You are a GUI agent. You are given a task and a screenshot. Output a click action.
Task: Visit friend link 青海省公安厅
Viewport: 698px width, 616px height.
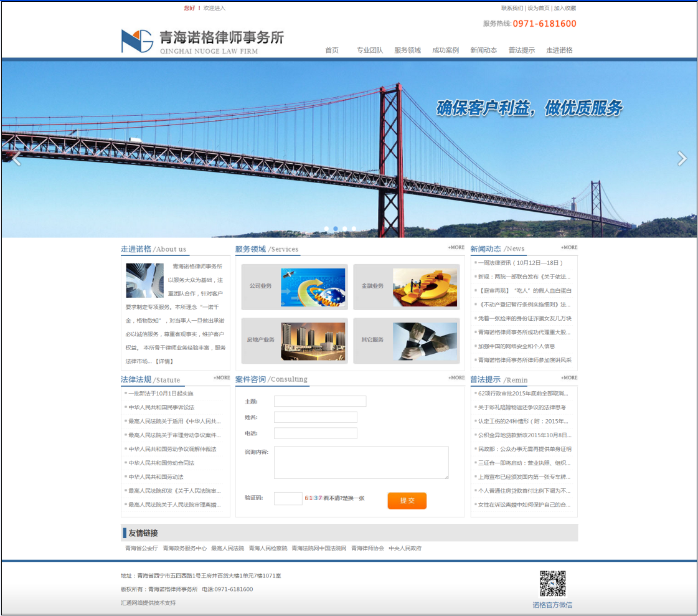[x=141, y=548]
